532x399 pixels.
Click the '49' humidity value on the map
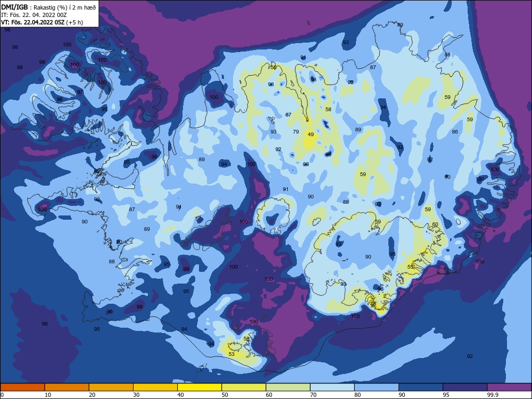click(311, 135)
